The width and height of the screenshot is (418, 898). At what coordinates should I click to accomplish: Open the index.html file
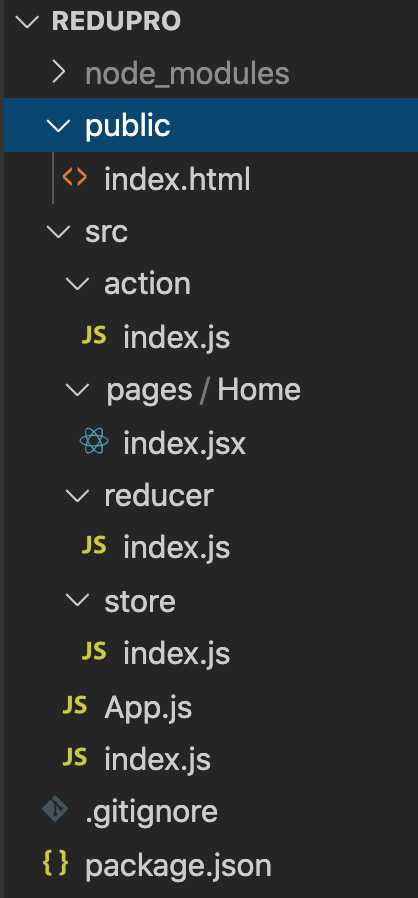point(177,179)
